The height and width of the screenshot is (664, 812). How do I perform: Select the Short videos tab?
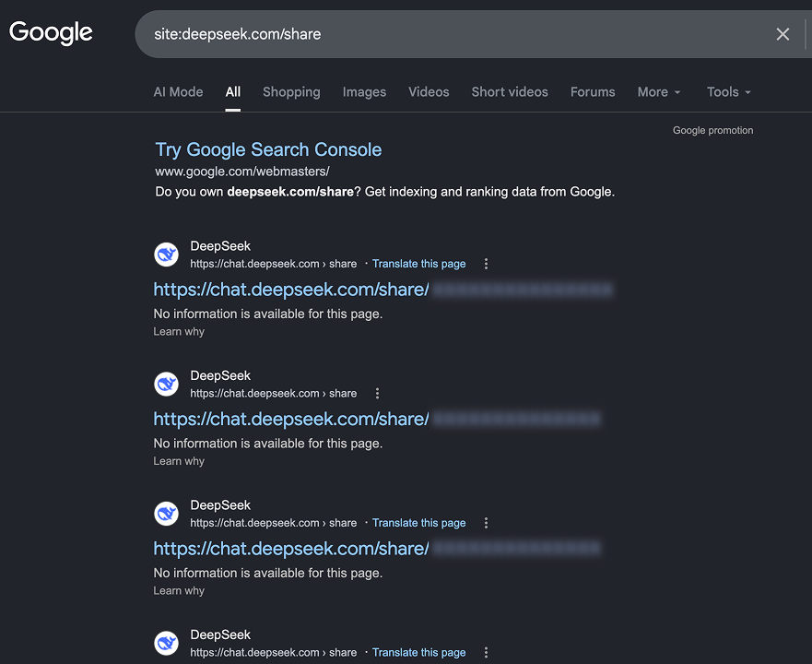510,92
